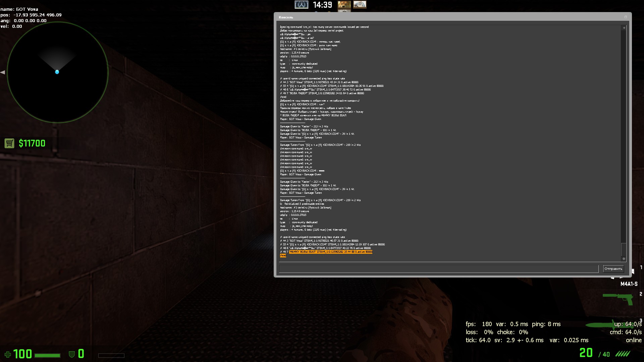Click the Отправить submit button
This screenshot has width=644, height=362.
613,269
